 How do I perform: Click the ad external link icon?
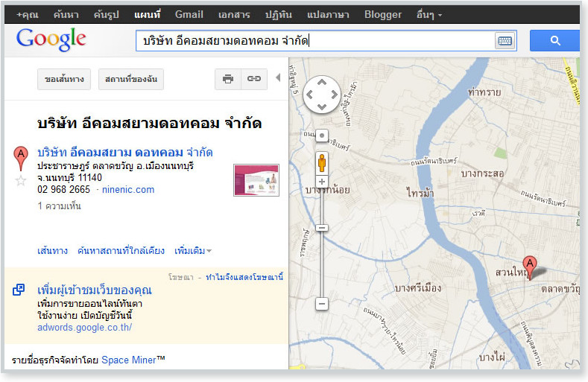pyautogui.click(x=19, y=290)
